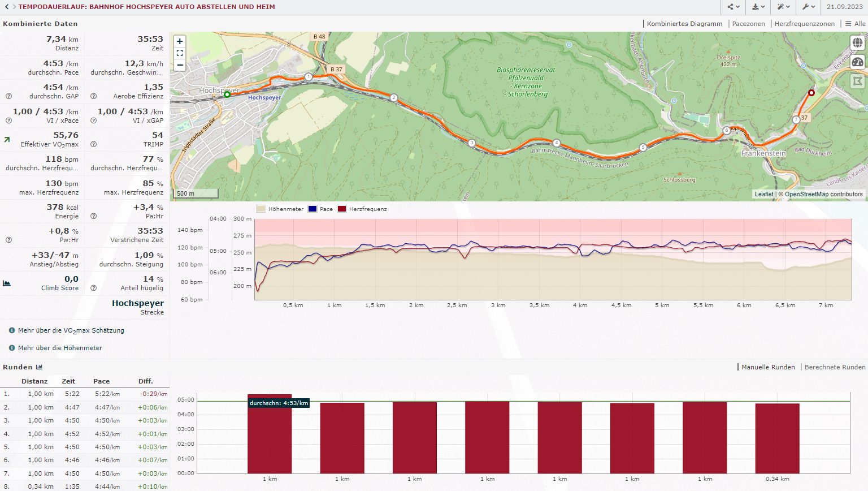Click the help icon next to GAP
Image resolution: width=868 pixels, height=491 pixels.
(x=8, y=96)
